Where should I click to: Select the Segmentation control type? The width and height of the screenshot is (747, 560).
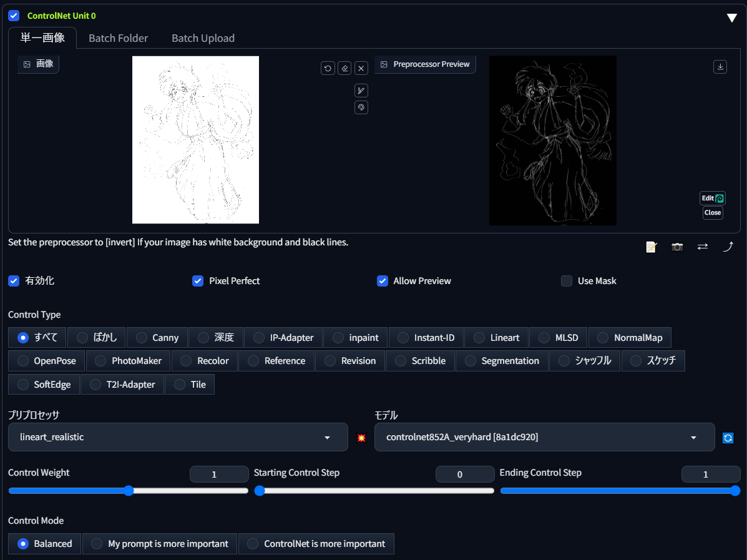[502, 361]
